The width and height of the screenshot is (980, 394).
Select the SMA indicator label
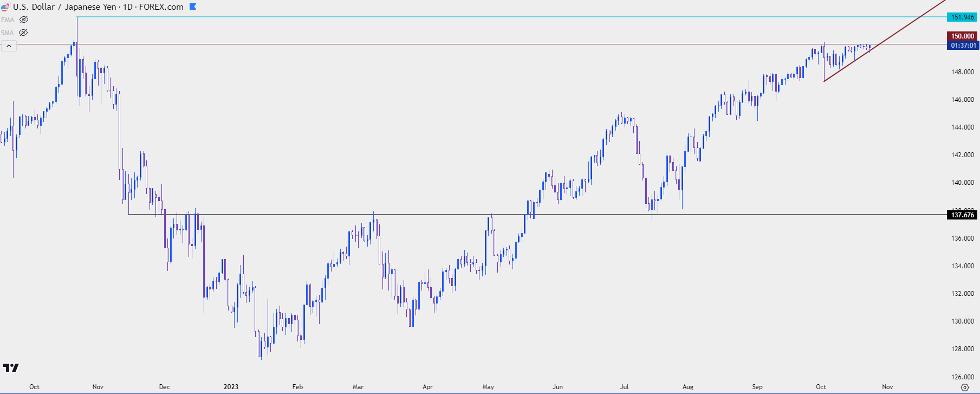pyautogui.click(x=8, y=33)
